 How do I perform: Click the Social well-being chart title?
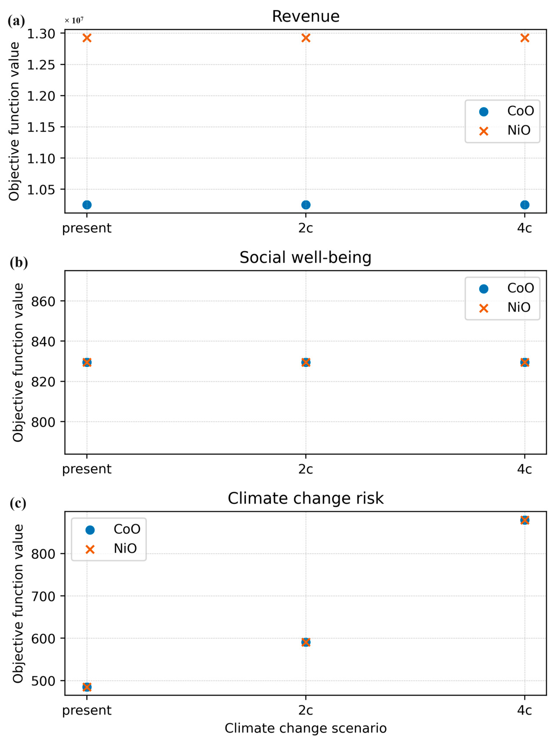(306, 258)
